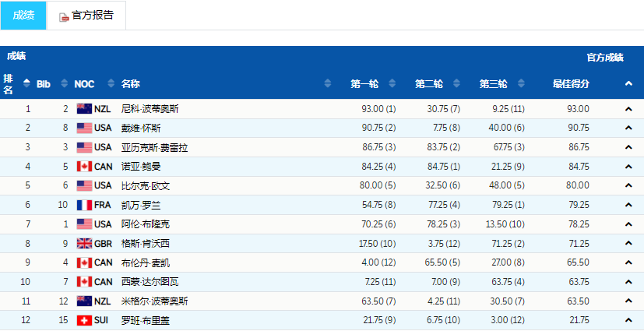644x331 pixels.
Task: Click France flag of 凯万·罗兰
Action: point(84,205)
